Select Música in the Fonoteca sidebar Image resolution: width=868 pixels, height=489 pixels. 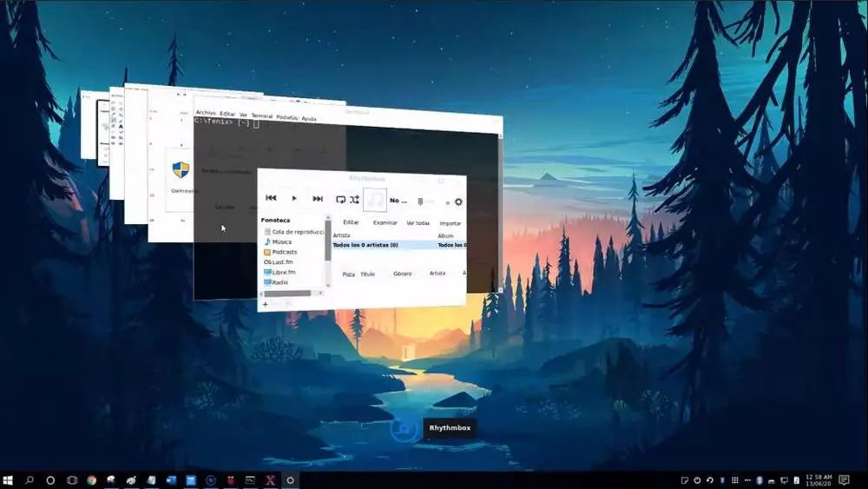click(281, 242)
